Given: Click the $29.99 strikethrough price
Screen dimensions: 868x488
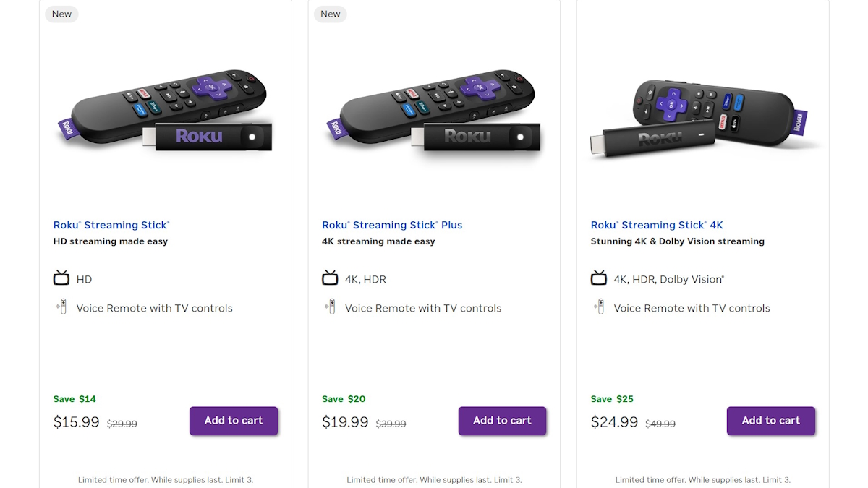Looking at the screenshot, I should click(122, 424).
